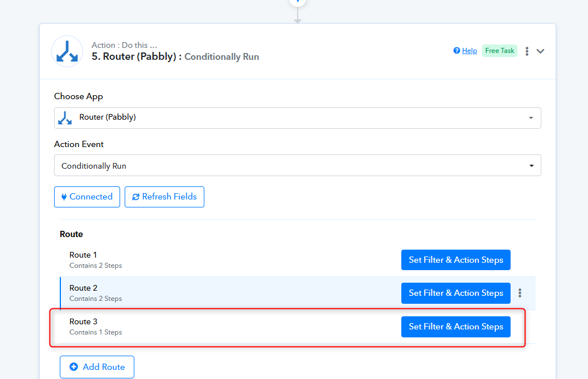Select the Route 2 row label
Screen dimensions: 588x379
click(83, 288)
